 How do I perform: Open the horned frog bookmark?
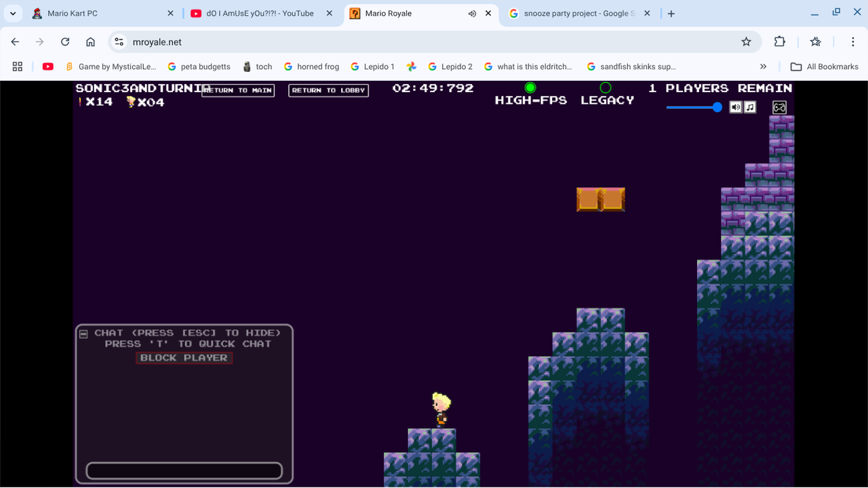point(311,66)
